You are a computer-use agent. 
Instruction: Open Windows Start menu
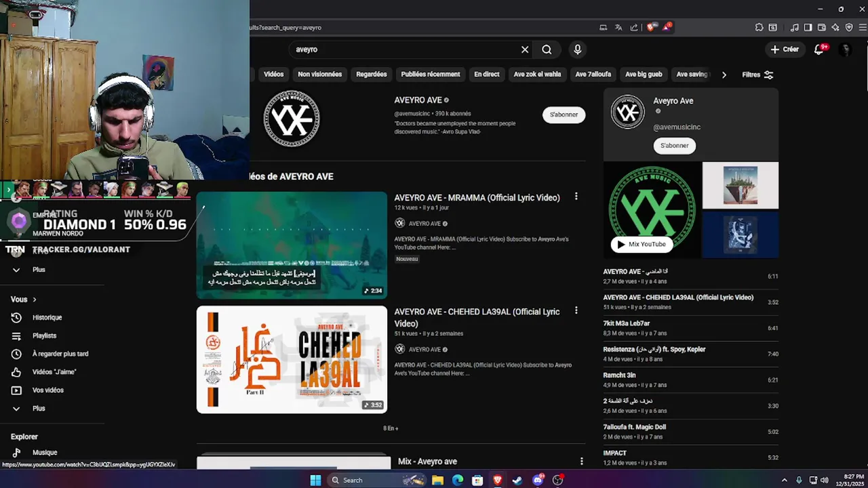(x=315, y=480)
